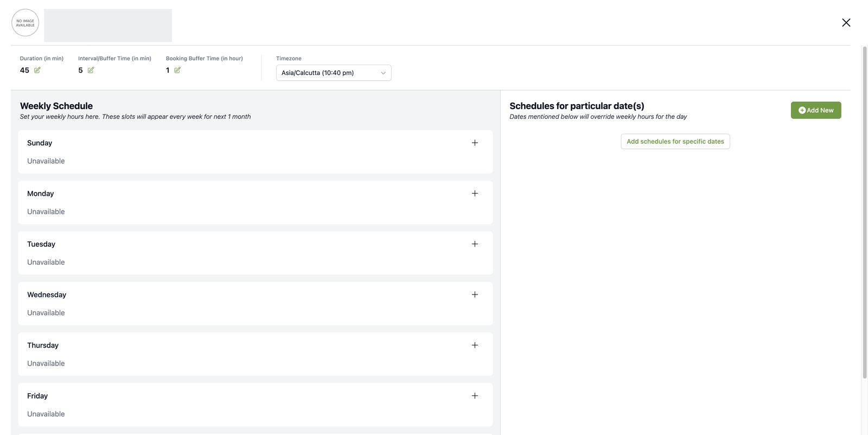Add a time slot for Wednesday

point(475,295)
